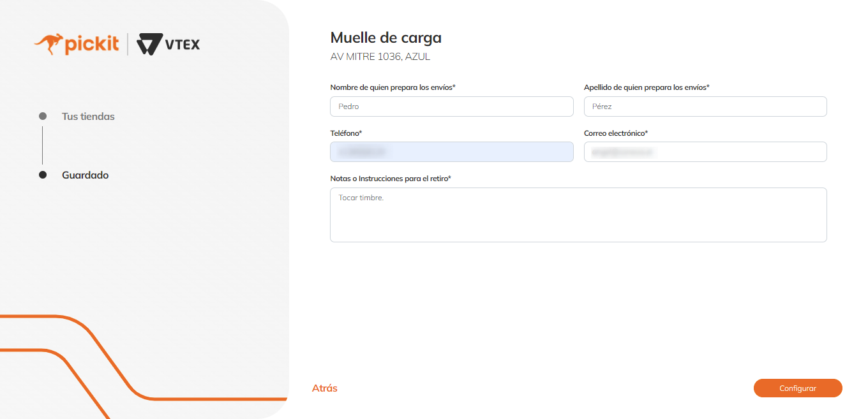This screenshot has height=419, width=868.
Task: Click inside the Teléfono input field
Action: [451, 152]
